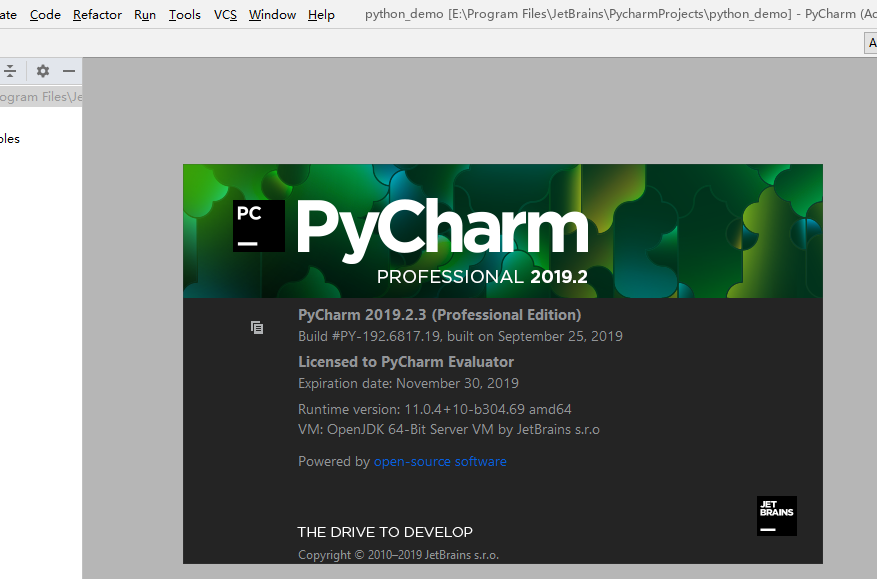Click Licensed to PyCharm Evaluator text
The image size is (877, 579).
406,362
